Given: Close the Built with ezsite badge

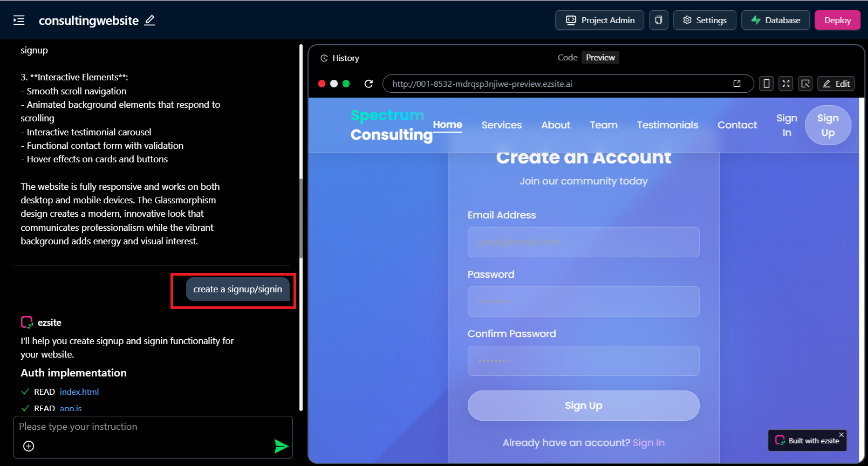Looking at the screenshot, I should (x=841, y=435).
